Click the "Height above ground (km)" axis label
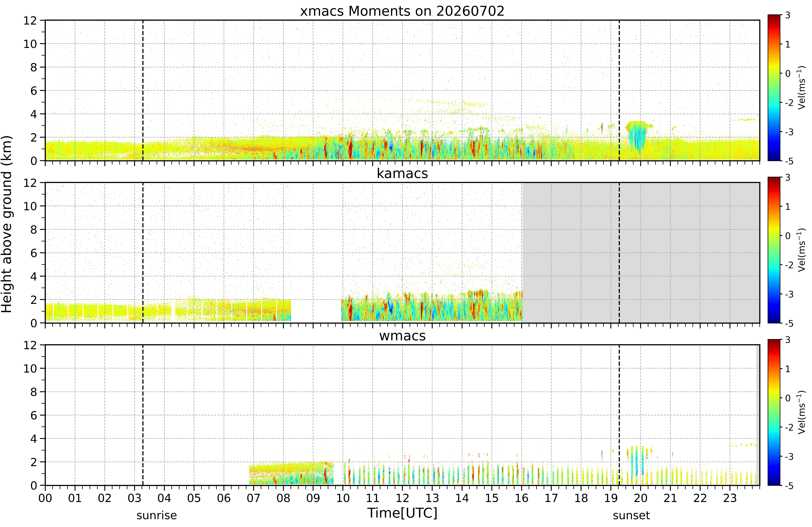Viewport: 812px width, 527px height. [7, 224]
